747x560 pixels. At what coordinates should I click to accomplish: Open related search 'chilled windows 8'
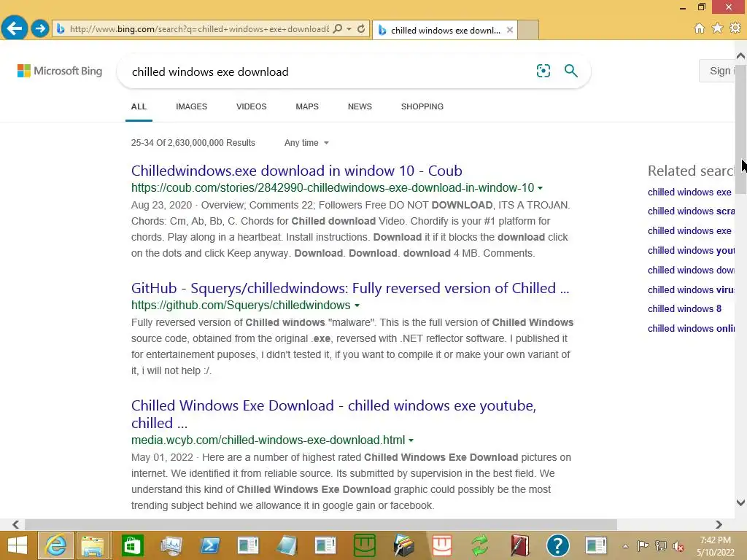(x=684, y=308)
